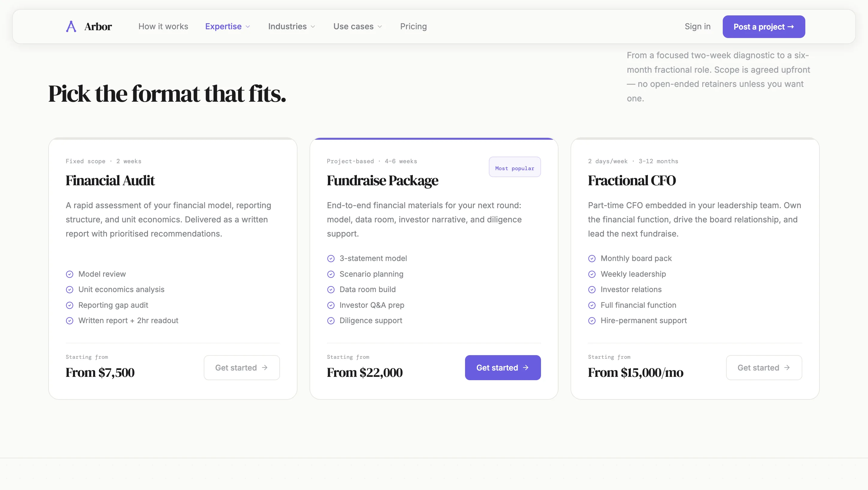Click the Most popular badge
Screen dimensions: 868x490
[514, 167]
